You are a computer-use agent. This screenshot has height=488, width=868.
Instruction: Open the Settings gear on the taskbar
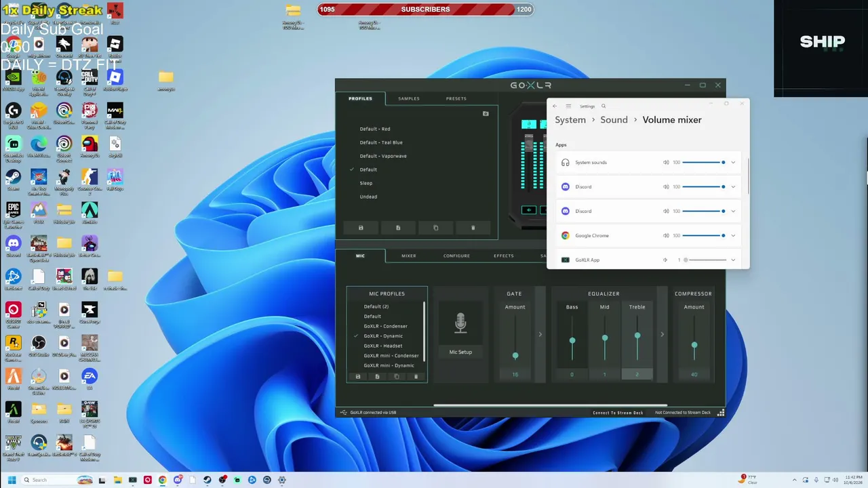click(x=282, y=480)
